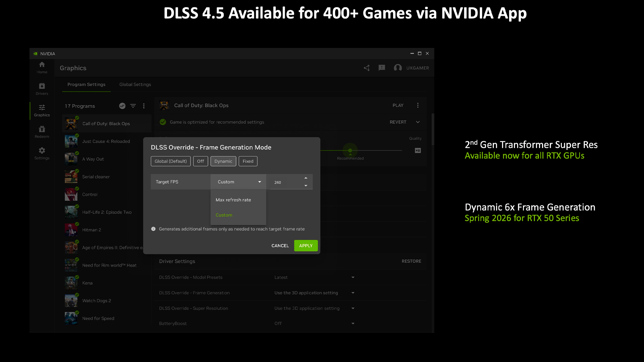
Task: Open the Program Settings tab
Action: point(86,84)
